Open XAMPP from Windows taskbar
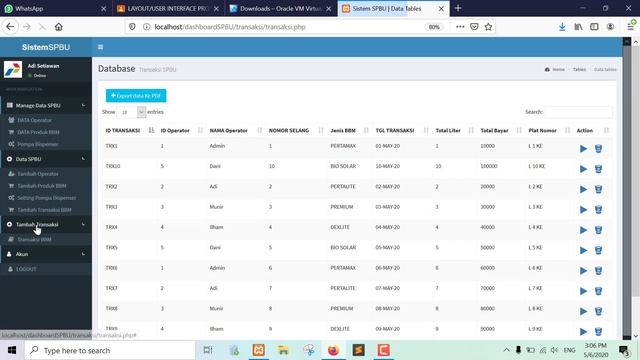 pyautogui.click(x=258, y=350)
